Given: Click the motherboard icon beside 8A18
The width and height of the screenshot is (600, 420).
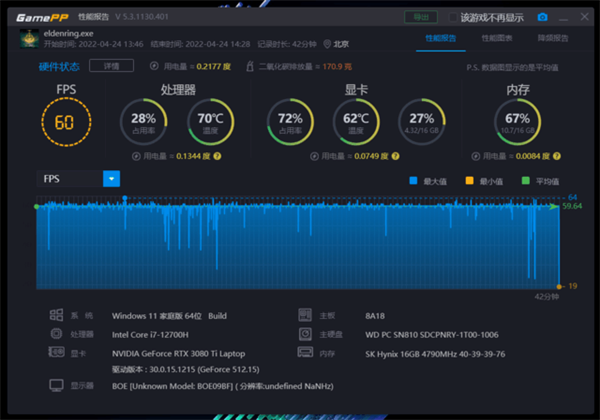Looking at the screenshot, I should 304,314.
